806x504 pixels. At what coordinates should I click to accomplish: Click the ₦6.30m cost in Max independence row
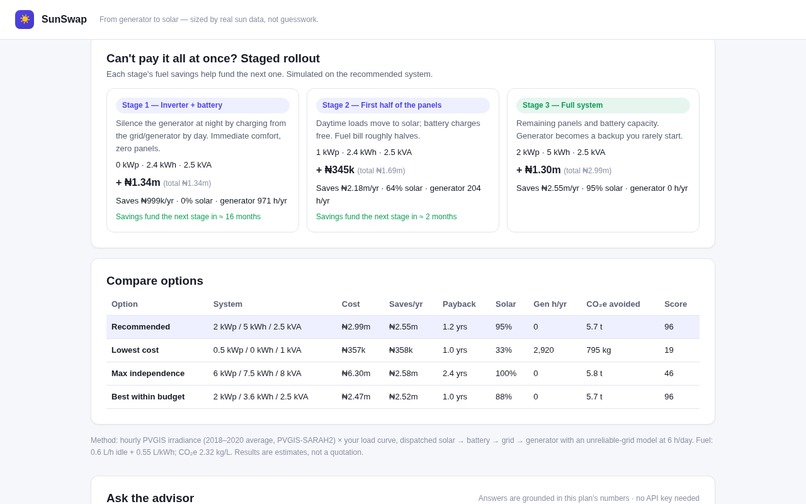click(x=356, y=373)
